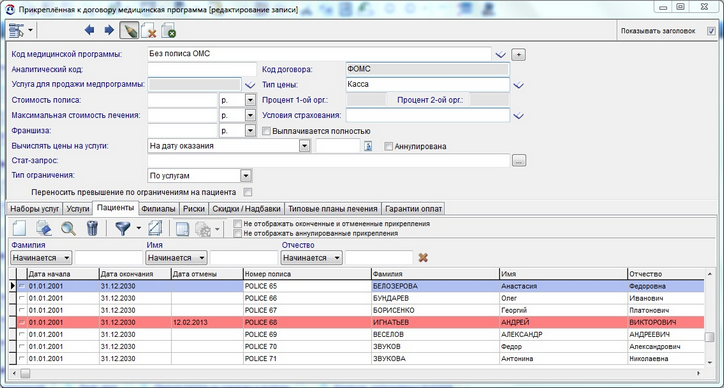Click the document icon with green circle
Image resolution: width=724 pixels, height=388 pixels.
(x=169, y=31)
